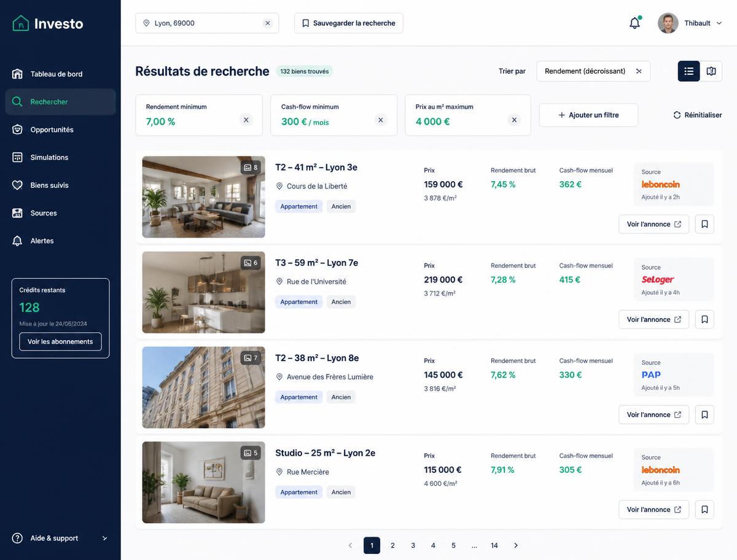
Task: Click the 6 photos badge on Lyon 7e listing
Action: coord(251,263)
